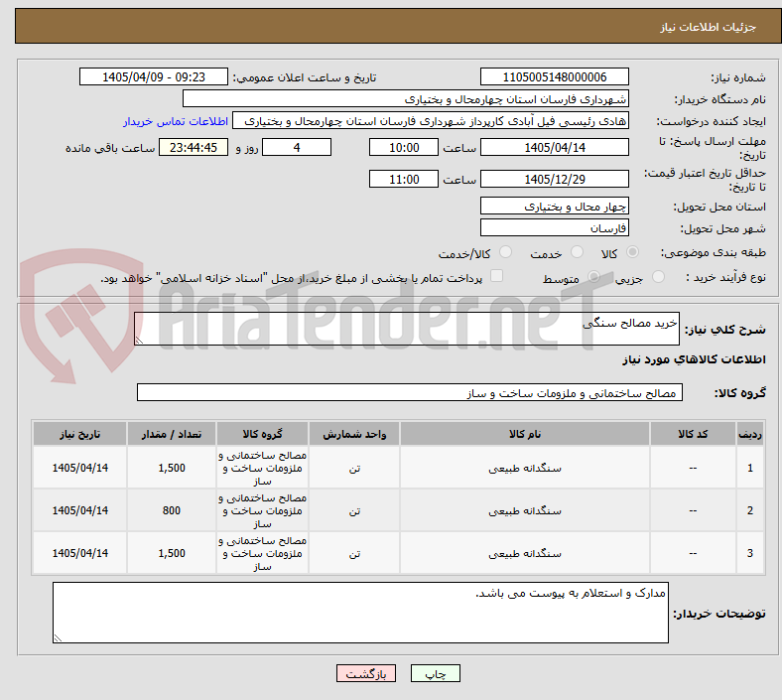Click the جزئیات اطلاعات نیاز header title
782x700 pixels.
click(x=709, y=27)
